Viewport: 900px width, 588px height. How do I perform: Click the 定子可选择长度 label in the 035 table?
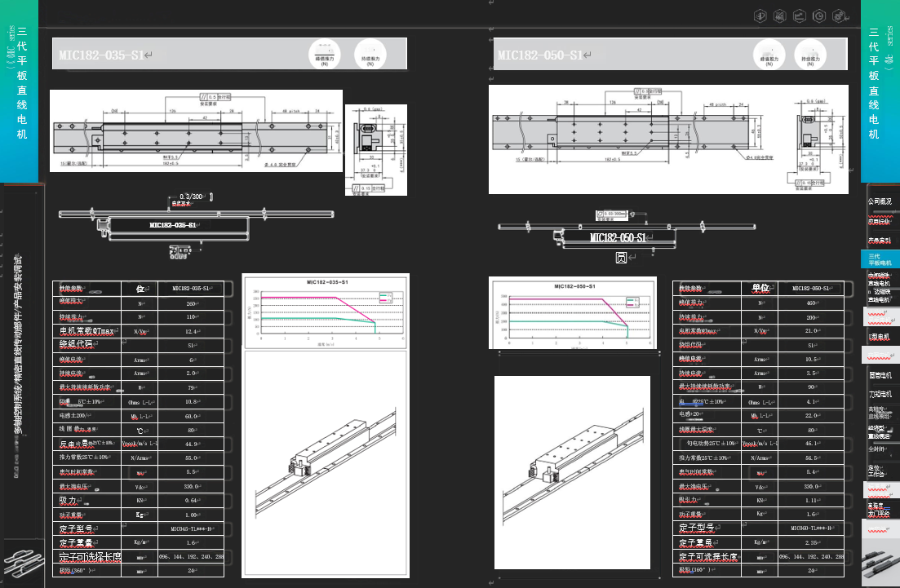click(x=90, y=556)
